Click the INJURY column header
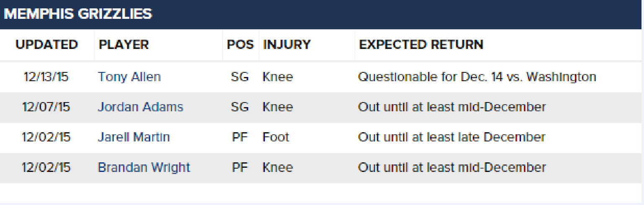Screen dimensions: 644x205 [x=287, y=45]
